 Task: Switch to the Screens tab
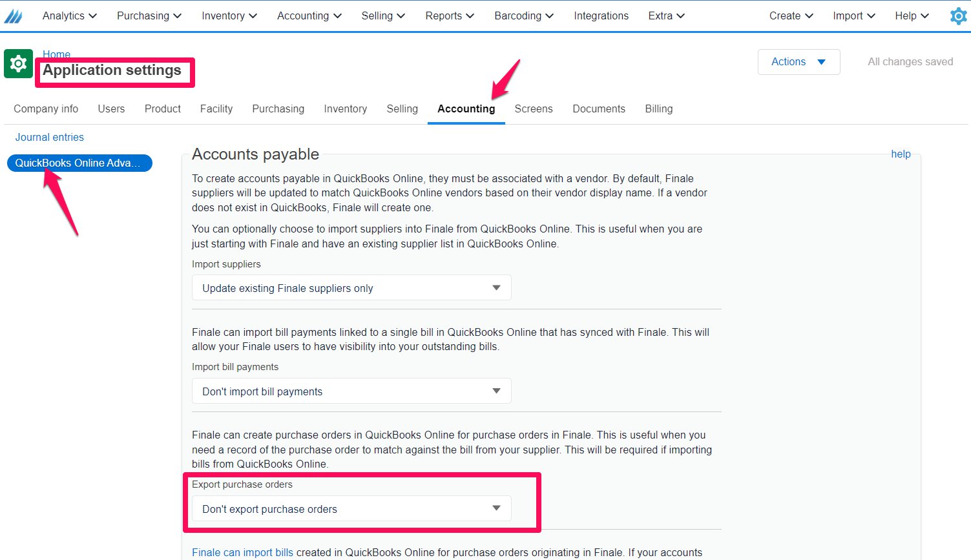[534, 109]
